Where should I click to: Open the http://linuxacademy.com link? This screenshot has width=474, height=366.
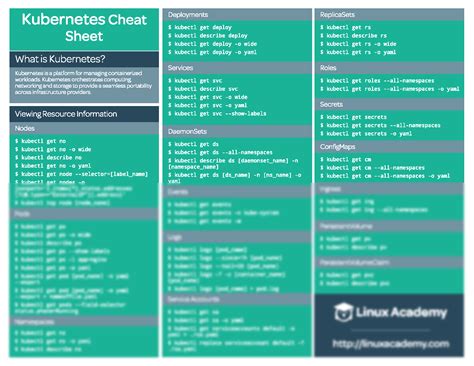[x=391, y=344]
